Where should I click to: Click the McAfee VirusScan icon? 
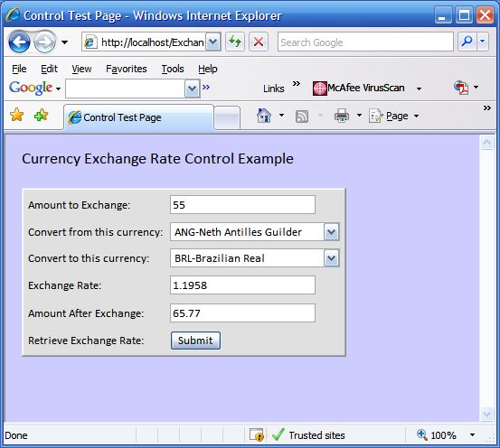point(319,89)
